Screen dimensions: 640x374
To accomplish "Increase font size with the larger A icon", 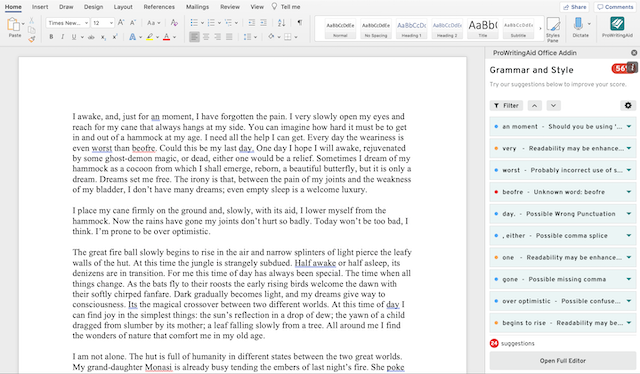I will pos(121,23).
